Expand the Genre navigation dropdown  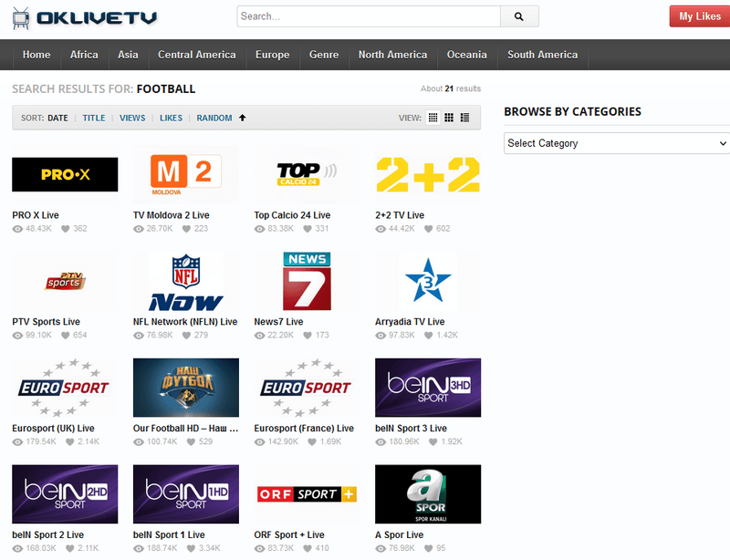tap(324, 55)
